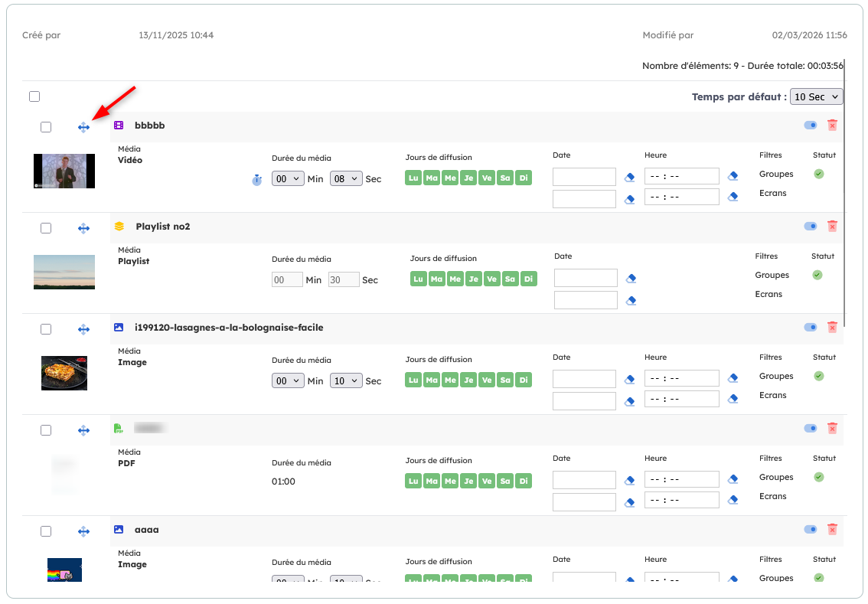Image resolution: width=868 pixels, height=604 pixels.
Task: Check the select-all checkbox at top
Action: point(34,96)
